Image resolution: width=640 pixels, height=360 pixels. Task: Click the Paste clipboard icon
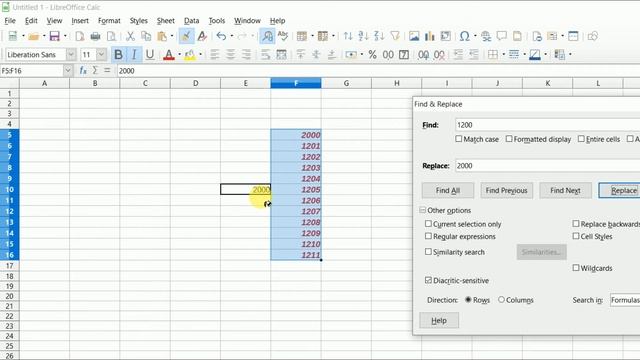click(x=162, y=36)
